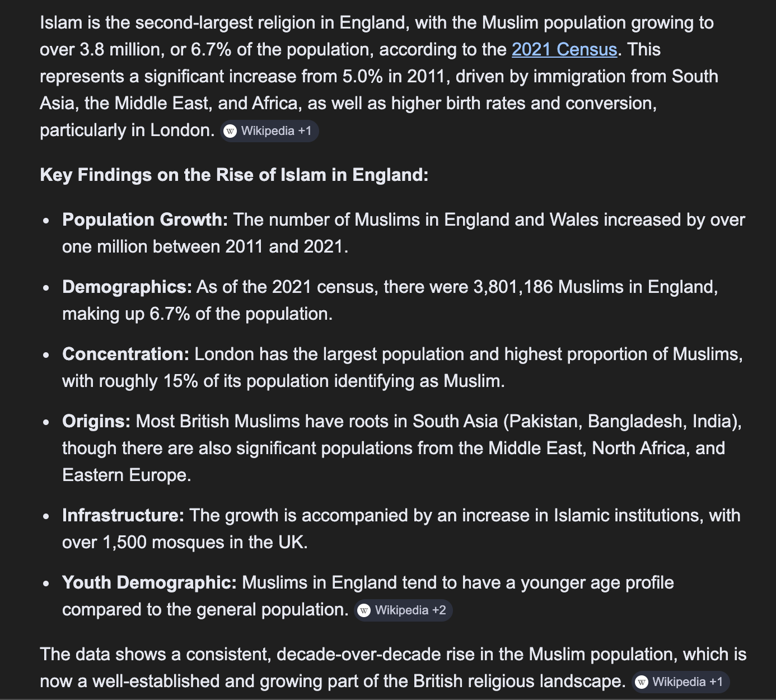This screenshot has height=700, width=776.
Task: Open the 2021 Census hyperlink
Action: 564,50
